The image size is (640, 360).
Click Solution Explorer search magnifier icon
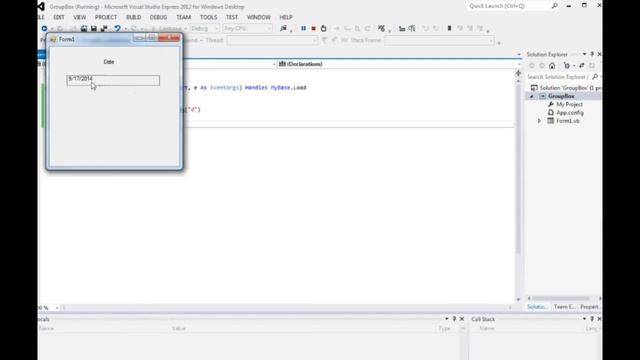pyautogui.click(x=595, y=77)
